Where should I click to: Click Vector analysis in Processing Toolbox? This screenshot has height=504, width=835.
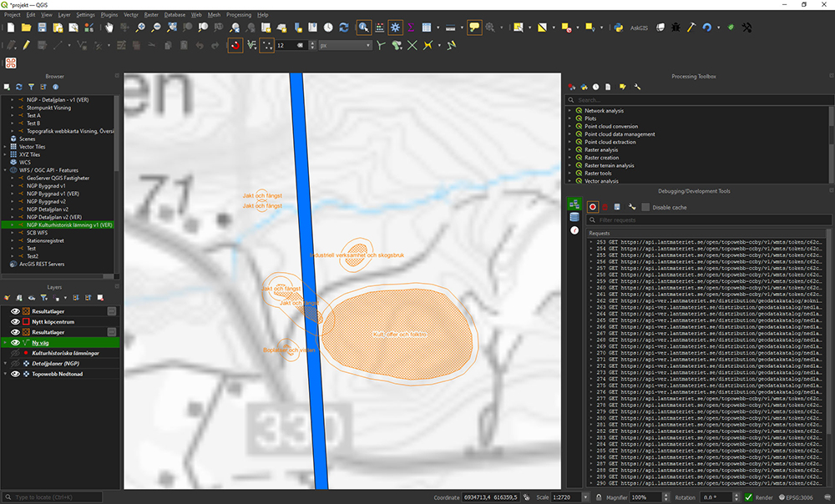601,181
